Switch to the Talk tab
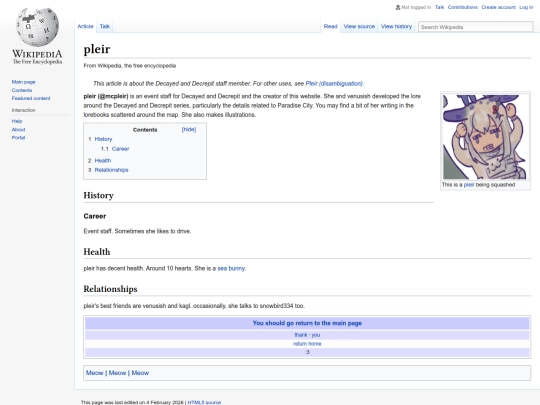This screenshot has height=405, width=540. (x=105, y=27)
